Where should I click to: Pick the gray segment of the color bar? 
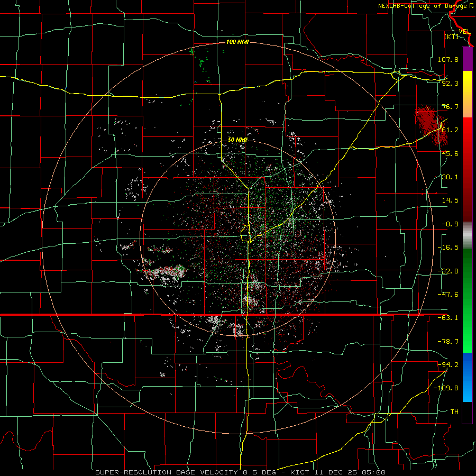tap(467, 235)
